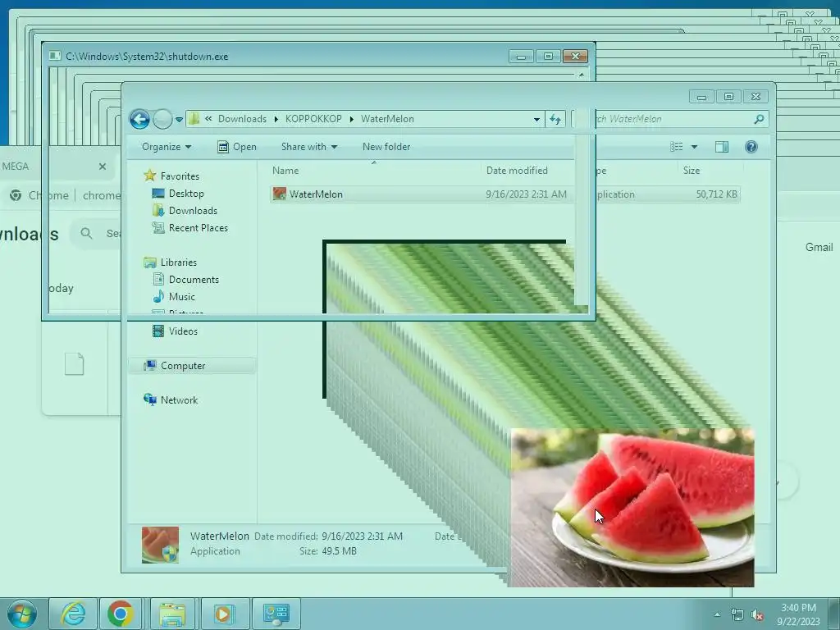Click the muted volume tray icon

757,614
